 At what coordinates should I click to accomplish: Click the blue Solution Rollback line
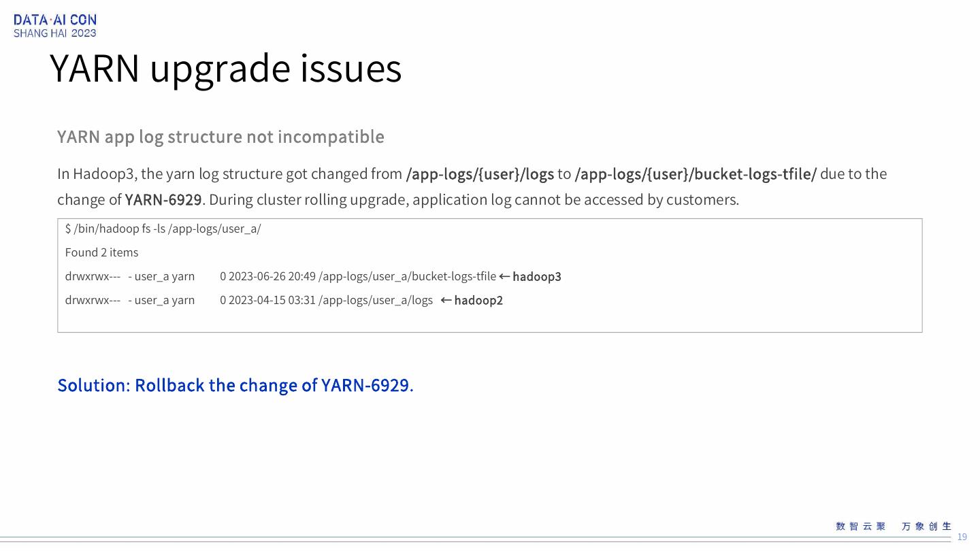pos(235,385)
